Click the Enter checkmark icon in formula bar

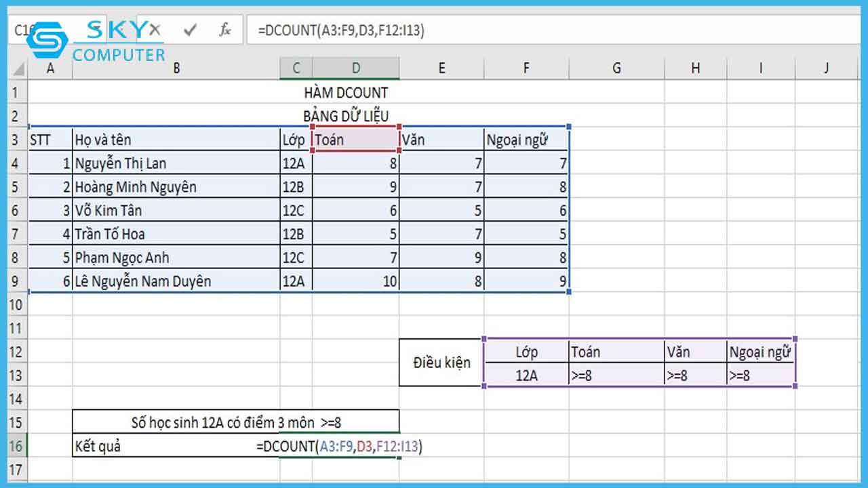[190, 30]
